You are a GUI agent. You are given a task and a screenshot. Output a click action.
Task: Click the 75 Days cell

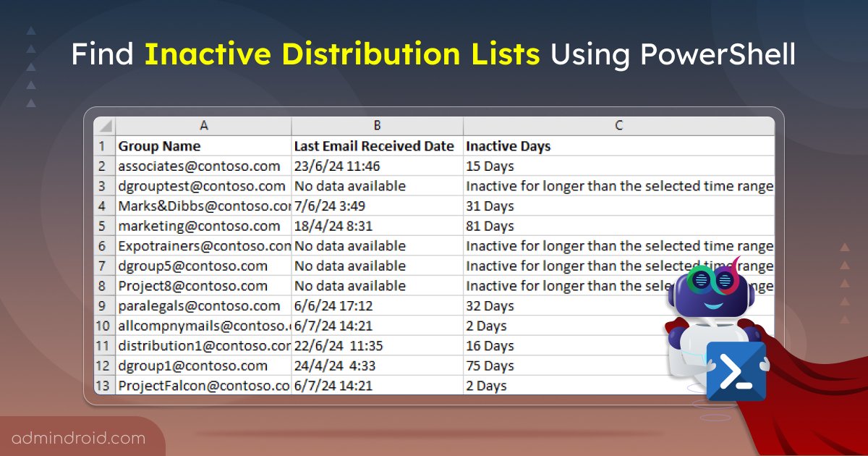pos(619,366)
